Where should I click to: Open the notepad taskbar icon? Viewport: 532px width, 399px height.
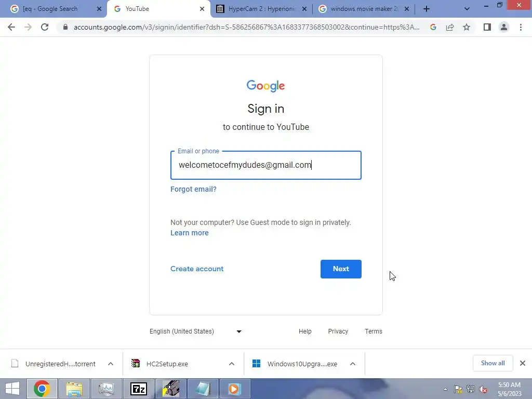coord(203,389)
